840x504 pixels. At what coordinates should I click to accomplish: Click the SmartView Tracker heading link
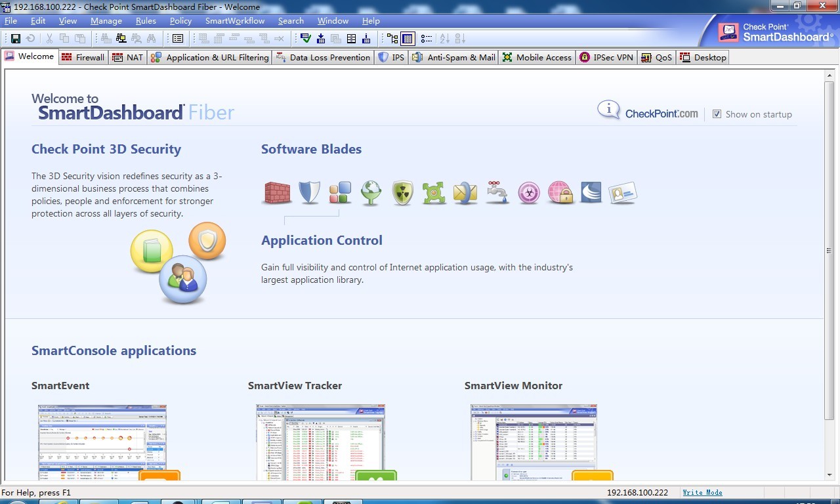(x=295, y=385)
